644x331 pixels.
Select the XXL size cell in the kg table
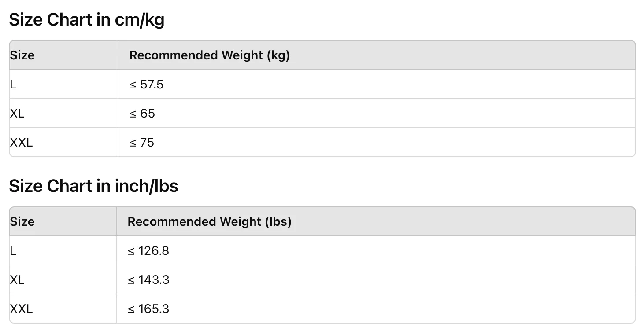(21, 143)
